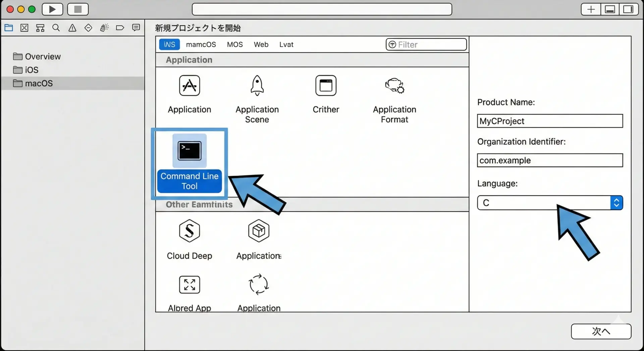
Task: Toggle the bottom debug area button
Action: [609, 9]
